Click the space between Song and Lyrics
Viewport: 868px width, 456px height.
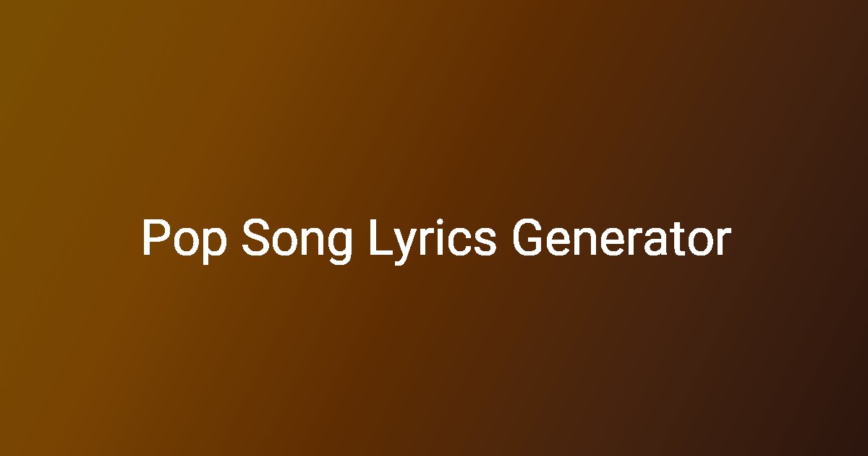(x=362, y=240)
